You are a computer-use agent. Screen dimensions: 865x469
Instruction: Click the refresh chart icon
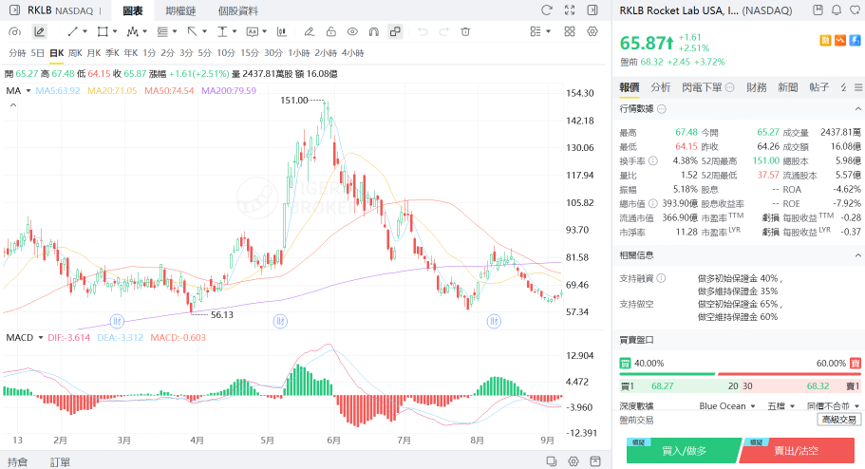(546, 10)
